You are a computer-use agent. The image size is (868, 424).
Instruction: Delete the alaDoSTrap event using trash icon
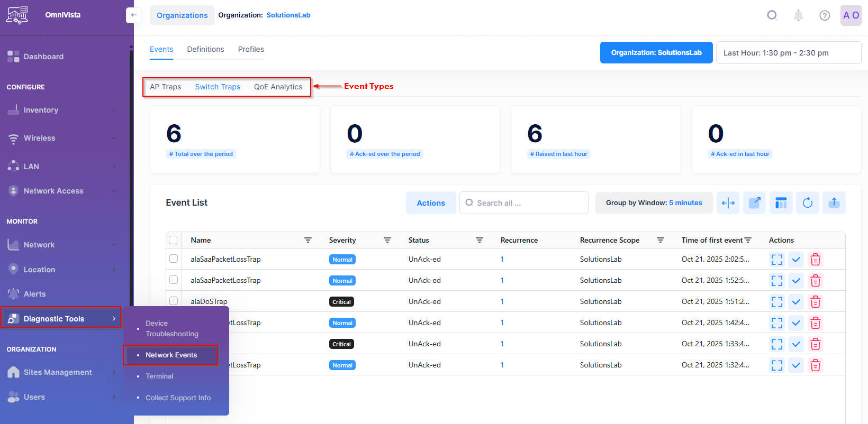click(x=815, y=302)
